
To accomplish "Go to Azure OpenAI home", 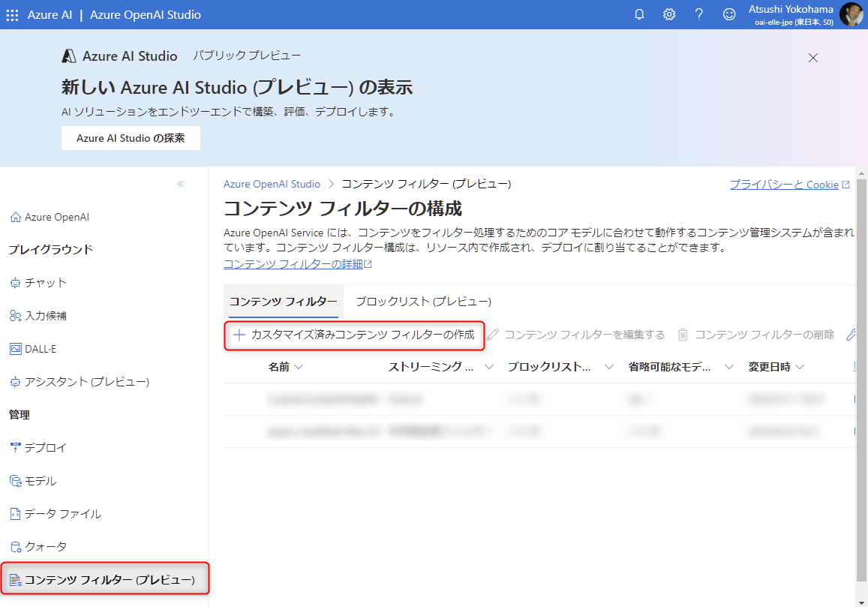I will pos(50,217).
